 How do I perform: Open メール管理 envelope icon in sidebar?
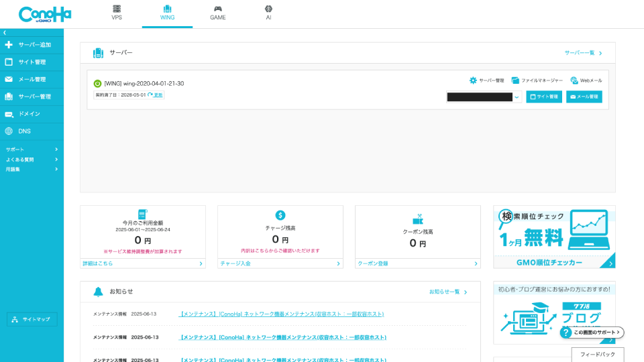coord(9,79)
